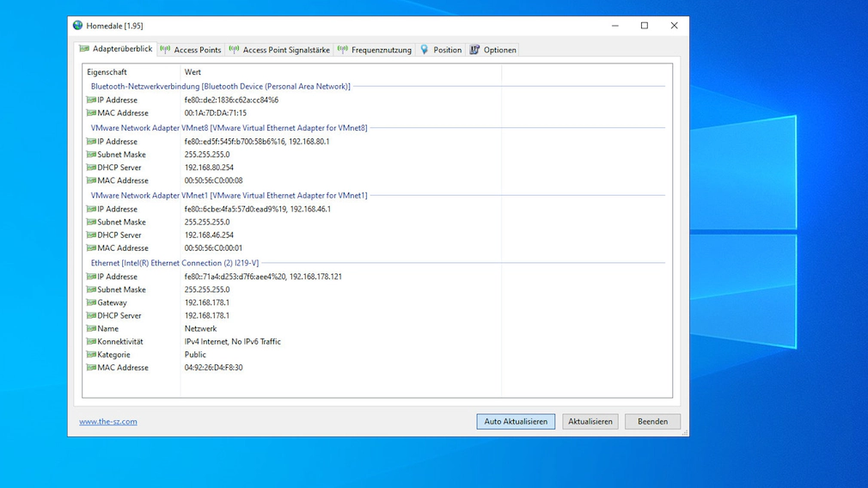Click icon beside the Kategorie row

[91, 354]
